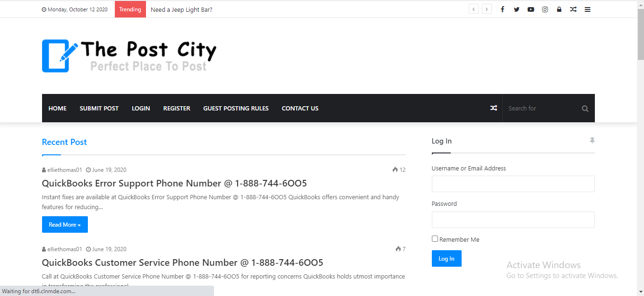Click in the Search for field

tap(541, 108)
